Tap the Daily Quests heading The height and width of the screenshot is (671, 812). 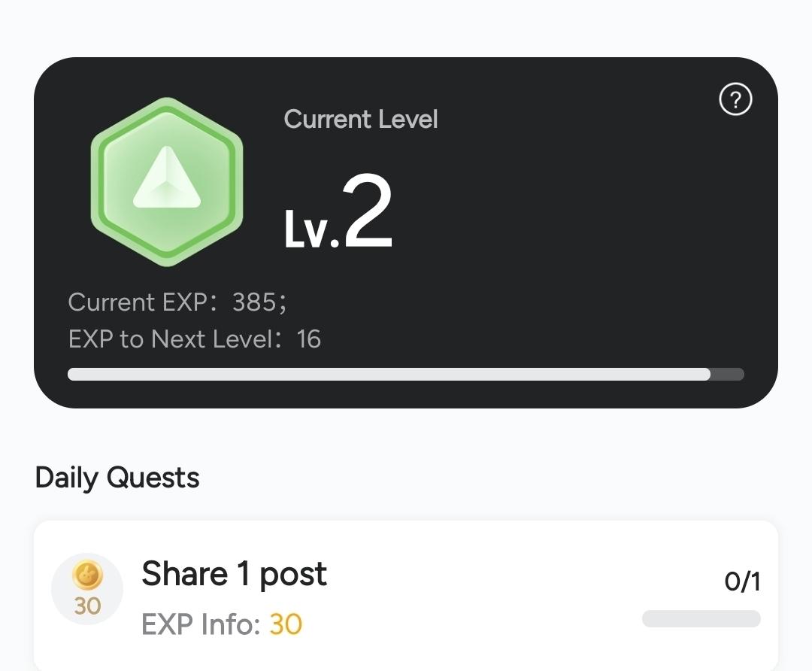click(x=117, y=478)
